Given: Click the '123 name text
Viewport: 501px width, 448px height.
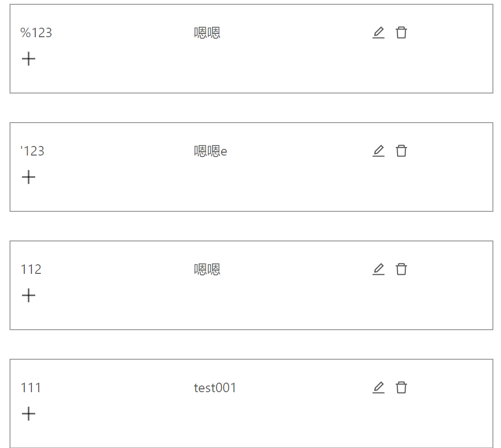Looking at the screenshot, I should (32, 151).
